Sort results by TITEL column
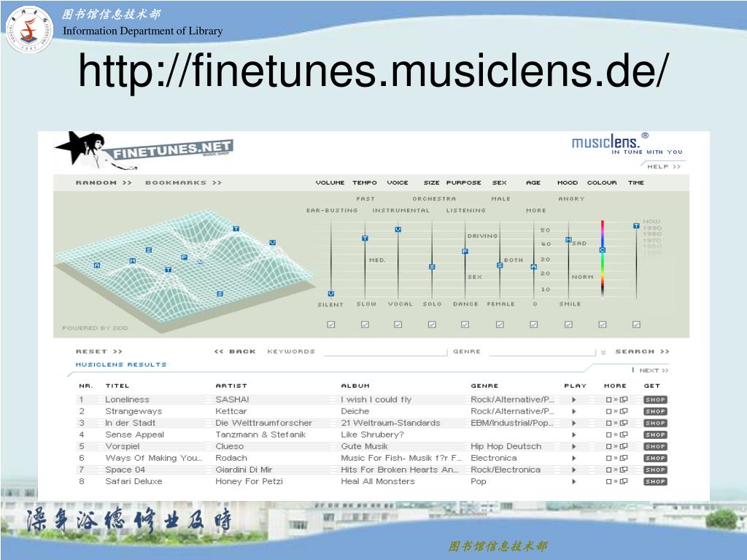This screenshot has width=747, height=560. [117, 386]
